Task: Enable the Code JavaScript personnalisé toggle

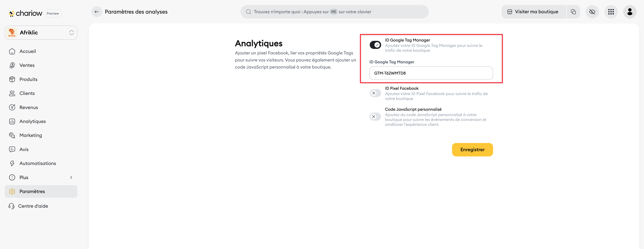Action: [x=375, y=117]
